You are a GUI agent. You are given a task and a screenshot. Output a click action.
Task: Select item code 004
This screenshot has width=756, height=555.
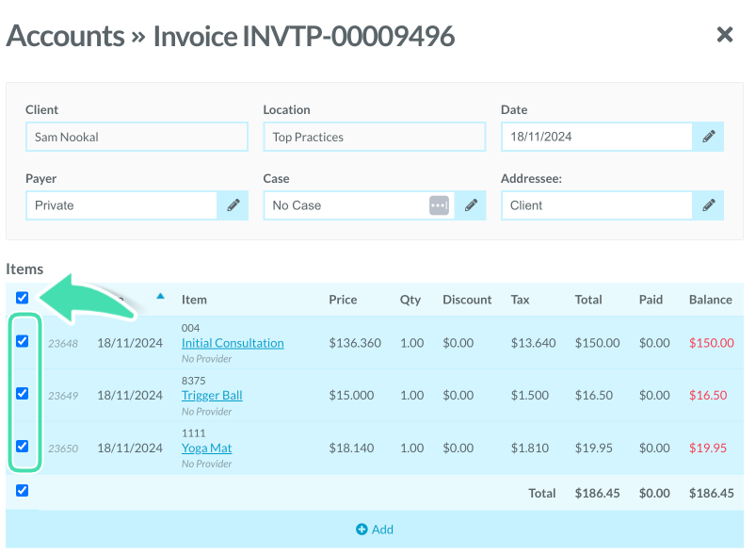click(x=190, y=328)
